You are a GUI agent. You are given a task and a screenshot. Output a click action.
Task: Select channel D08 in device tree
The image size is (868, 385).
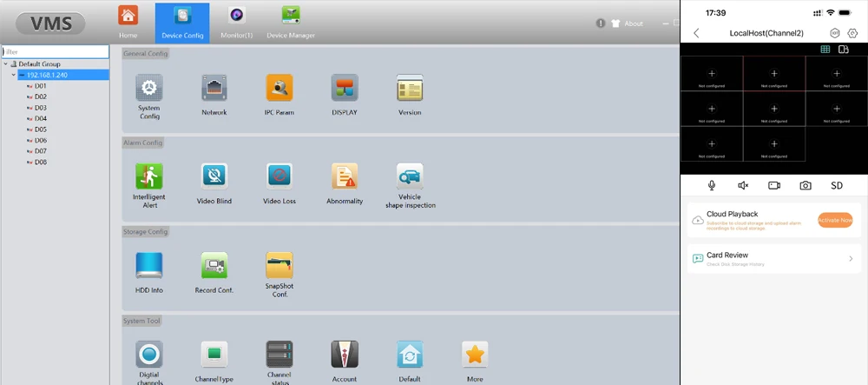(x=41, y=163)
